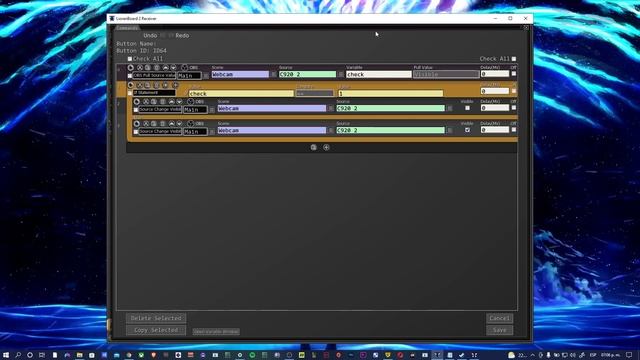Select the If Statement row checkbox
The image size is (640, 360).
130,93
